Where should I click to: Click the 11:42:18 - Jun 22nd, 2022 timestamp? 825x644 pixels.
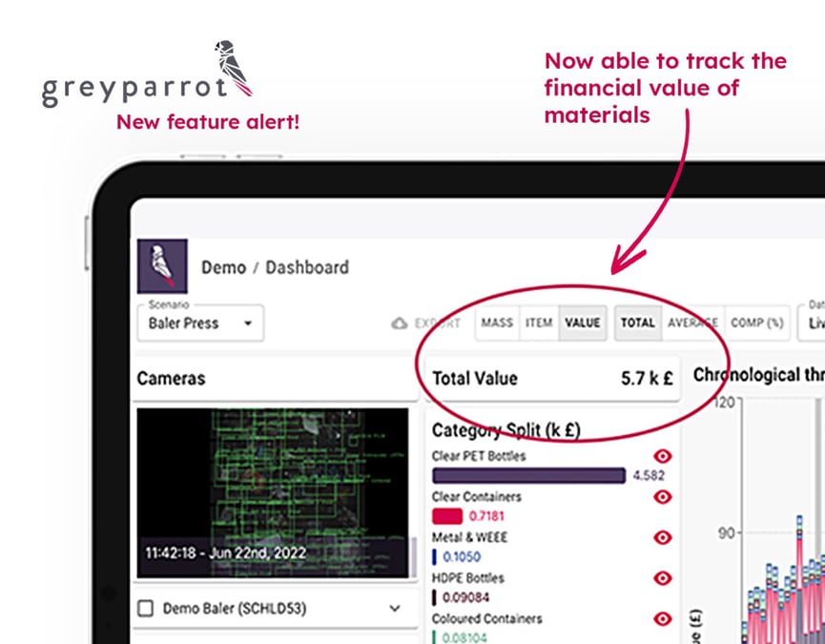225,553
